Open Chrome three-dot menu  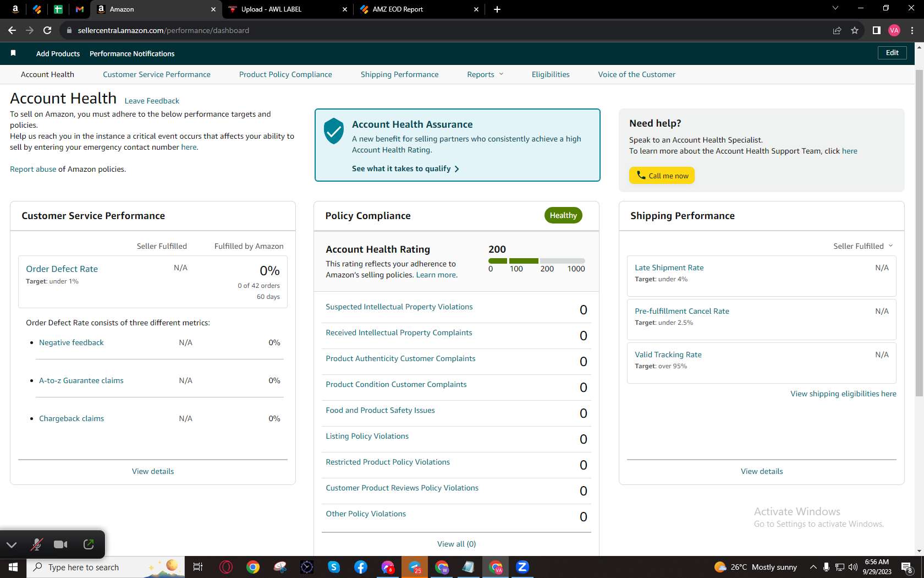pyautogui.click(x=912, y=30)
